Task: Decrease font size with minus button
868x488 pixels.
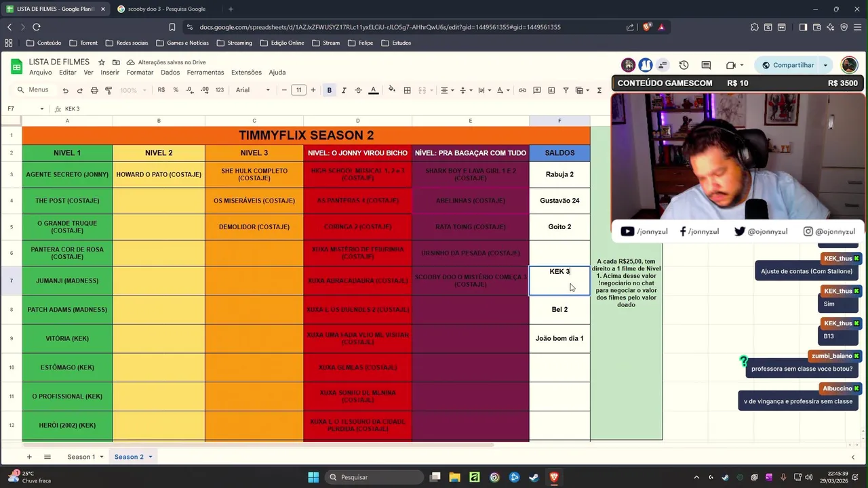Action: click(284, 90)
